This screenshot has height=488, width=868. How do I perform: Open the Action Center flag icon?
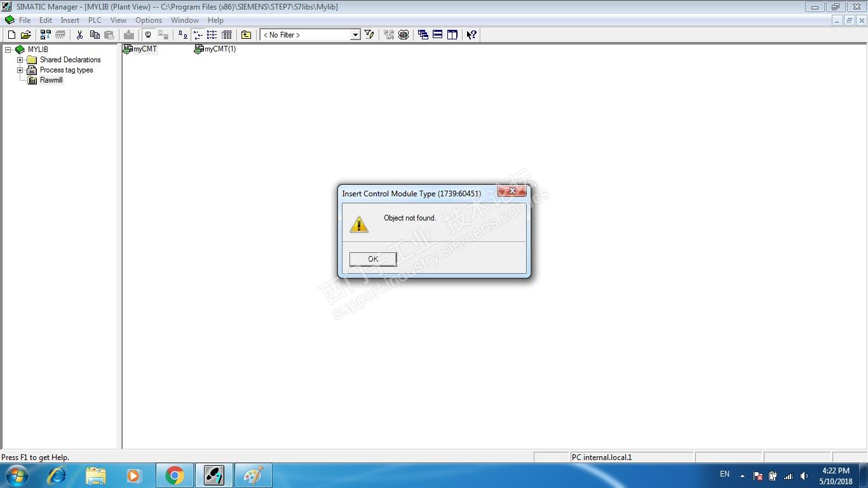click(x=757, y=475)
